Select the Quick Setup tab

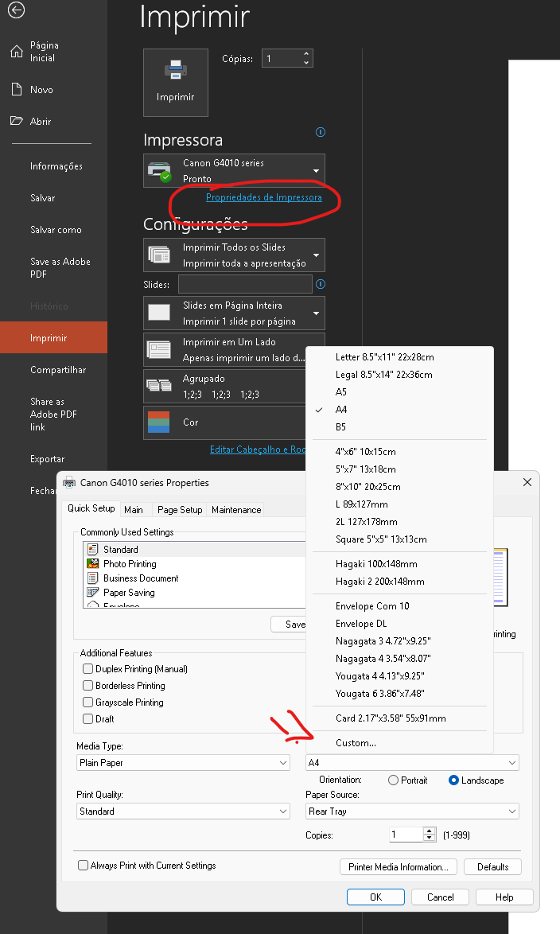pos(91,508)
